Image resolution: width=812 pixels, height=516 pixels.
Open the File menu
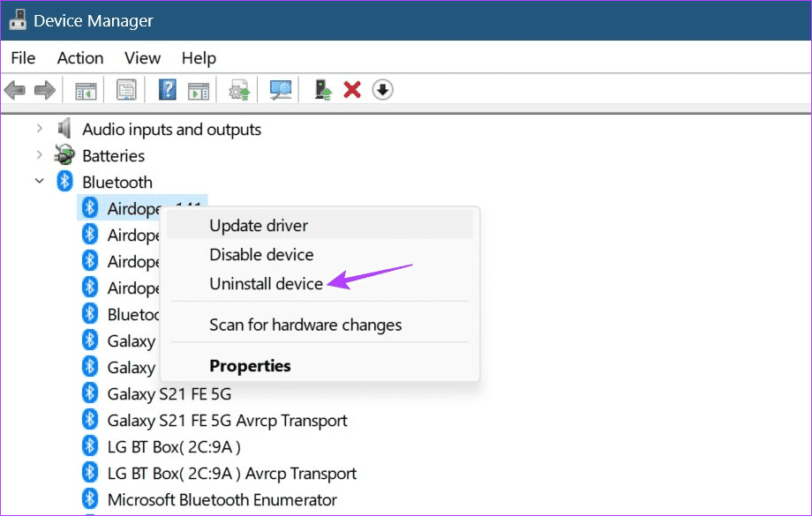pyautogui.click(x=23, y=58)
